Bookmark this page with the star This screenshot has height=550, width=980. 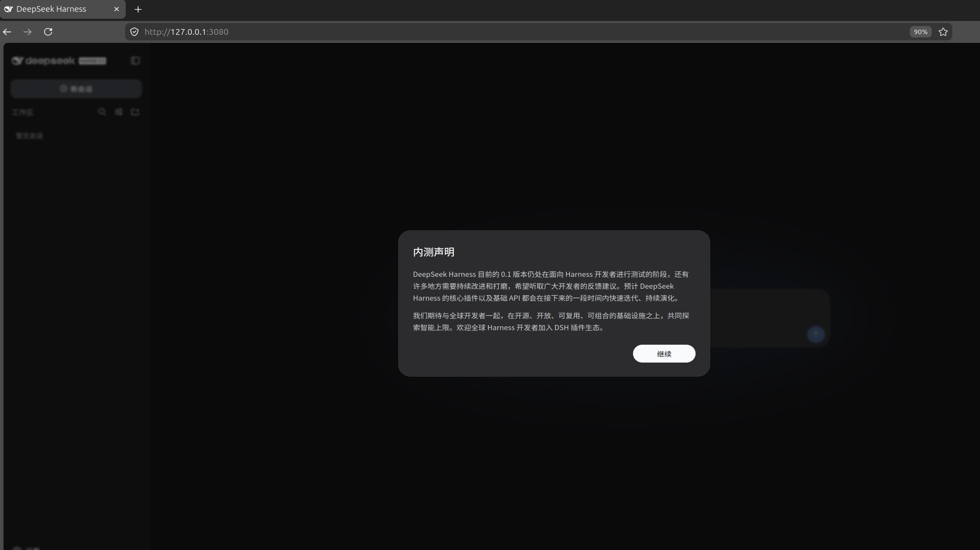coord(943,32)
